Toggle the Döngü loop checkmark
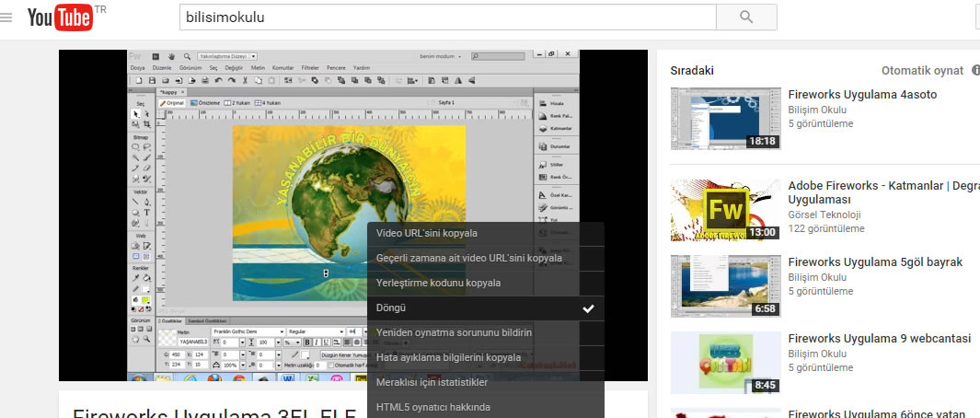This screenshot has height=418, width=980. point(588,308)
